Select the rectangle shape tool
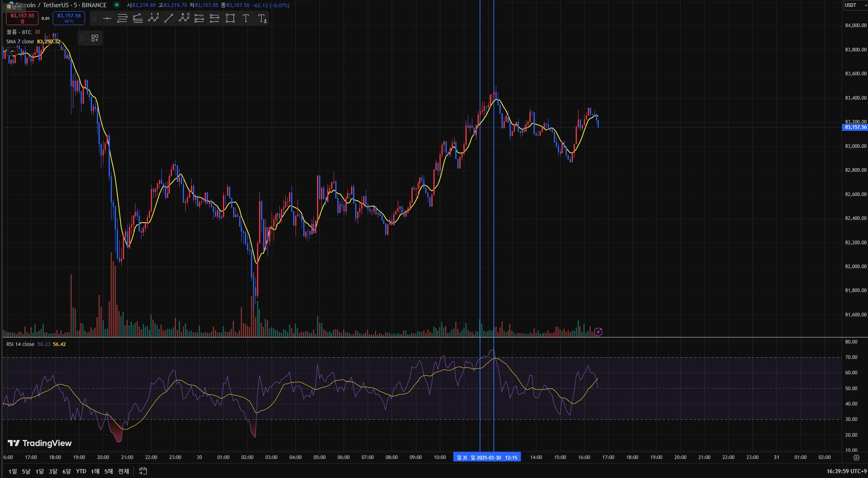 tap(230, 19)
